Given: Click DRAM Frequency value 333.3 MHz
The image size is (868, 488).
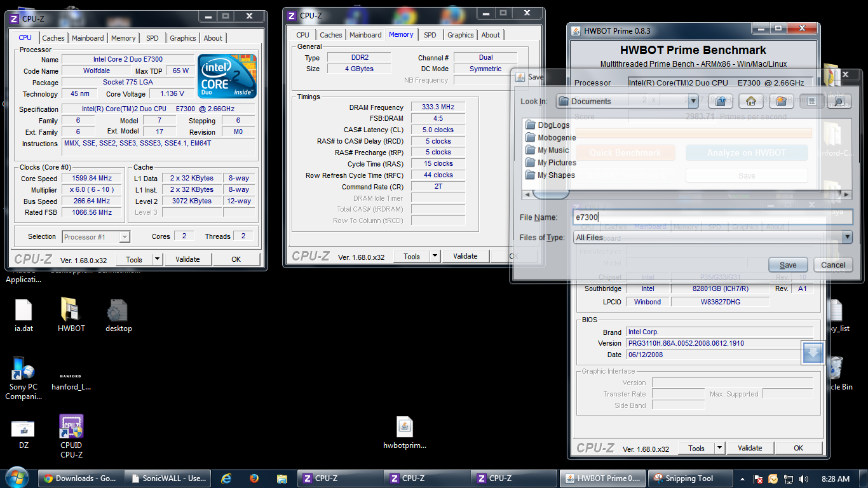Looking at the screenshot, I should point(438,107).
